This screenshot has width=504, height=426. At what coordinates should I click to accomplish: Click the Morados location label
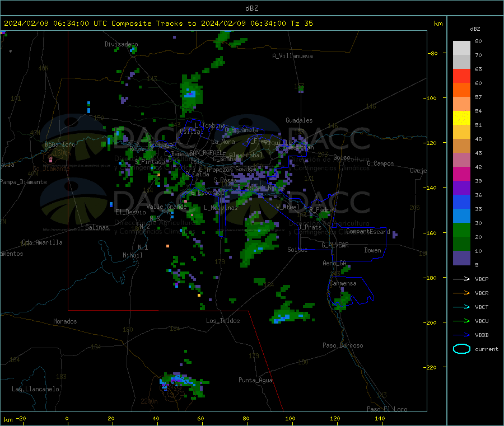tap(66, 321)
